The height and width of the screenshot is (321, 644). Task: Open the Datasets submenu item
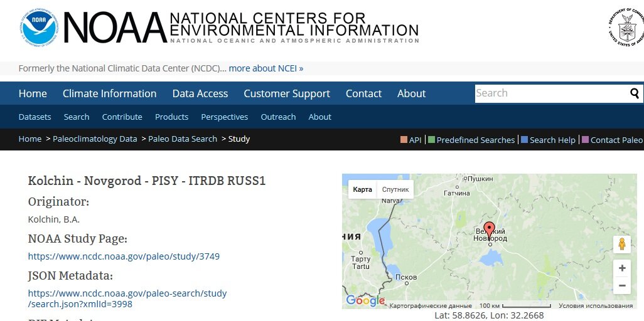coord(35,117)
